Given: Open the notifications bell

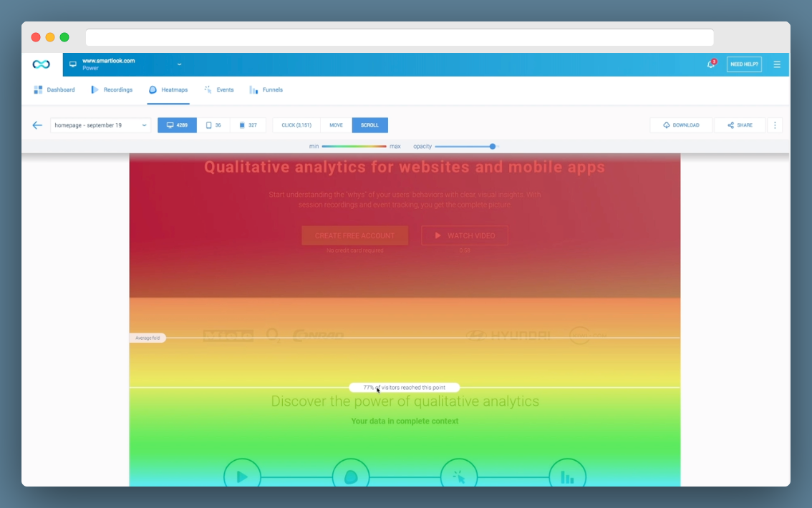Looking at the screenshot, I should point(711,64).
